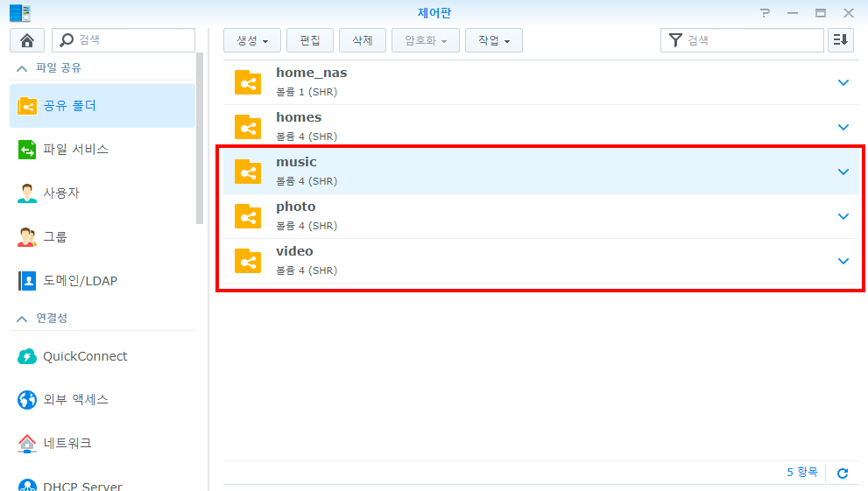Expand the photo folder details

(843, 217)
